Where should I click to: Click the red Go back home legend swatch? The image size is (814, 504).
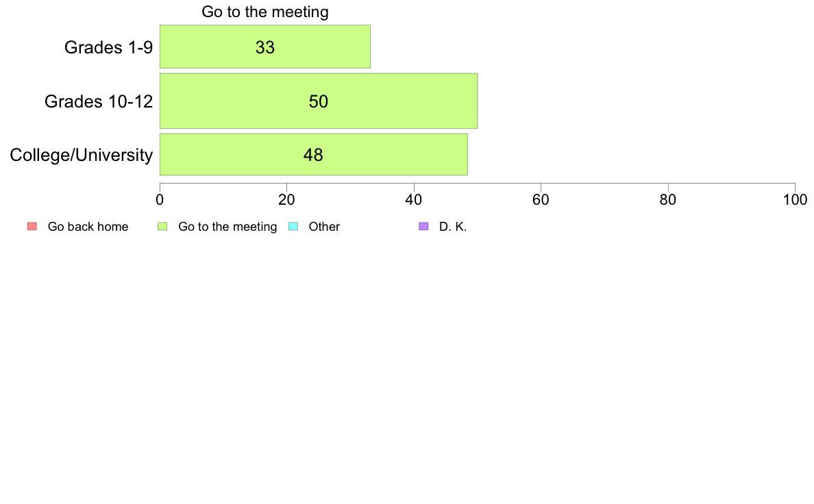coord(32,226)
